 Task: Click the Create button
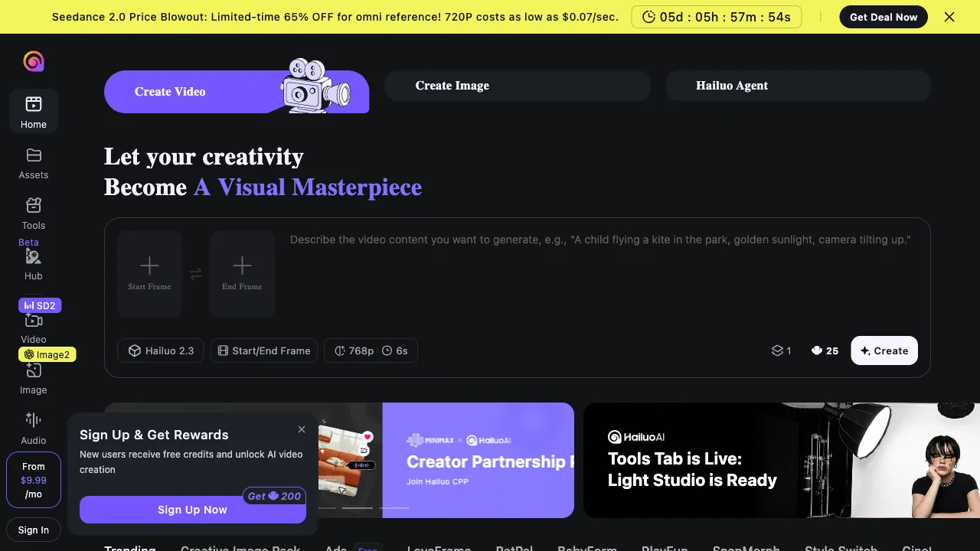pos(884,350)
